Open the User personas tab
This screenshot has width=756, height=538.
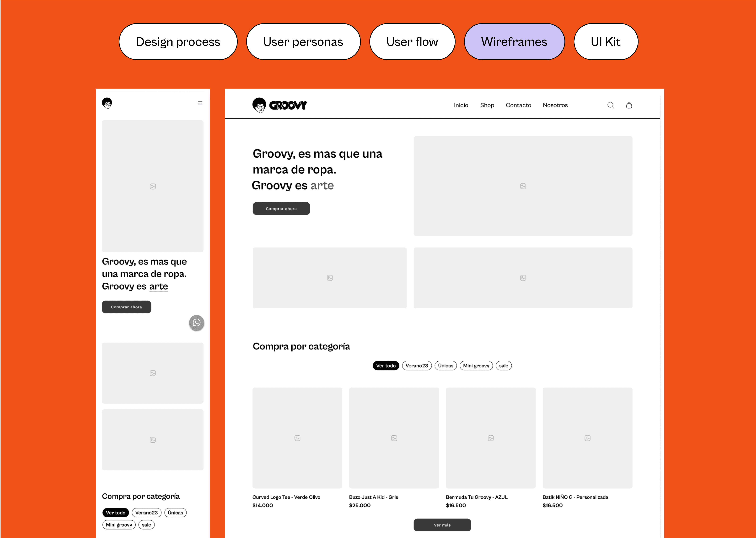[x=303, y=42]
